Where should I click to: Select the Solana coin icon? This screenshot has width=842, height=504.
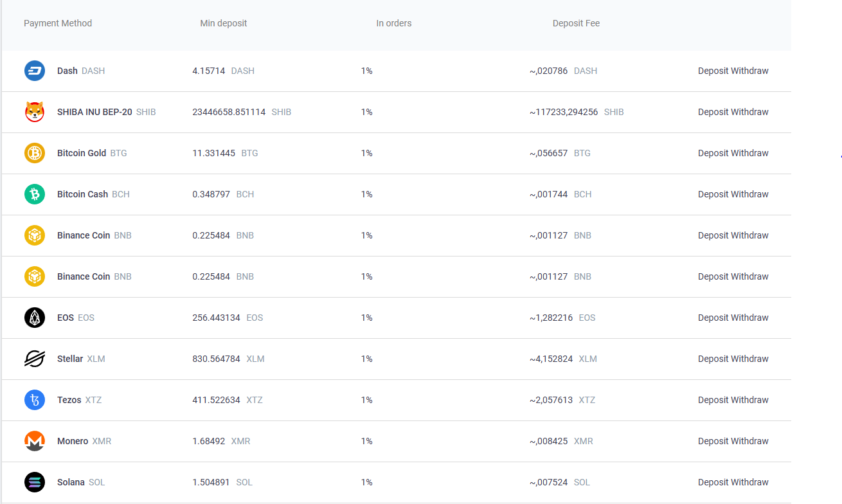click(x=35, y=482)
